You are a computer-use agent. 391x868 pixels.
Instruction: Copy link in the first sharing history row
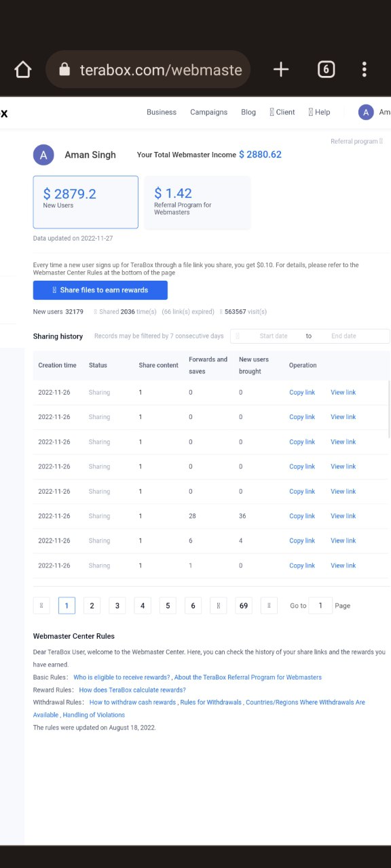tap(302, 393)
